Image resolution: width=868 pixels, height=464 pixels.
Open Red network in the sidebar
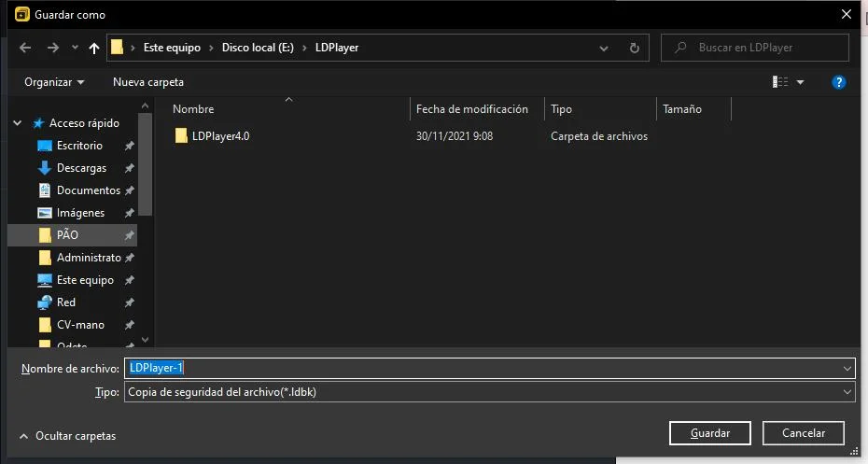(x=66, y=302)
